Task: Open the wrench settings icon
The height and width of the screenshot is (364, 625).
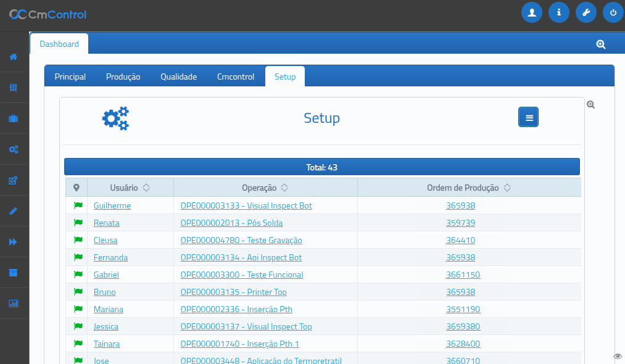Action: [586, 12]
